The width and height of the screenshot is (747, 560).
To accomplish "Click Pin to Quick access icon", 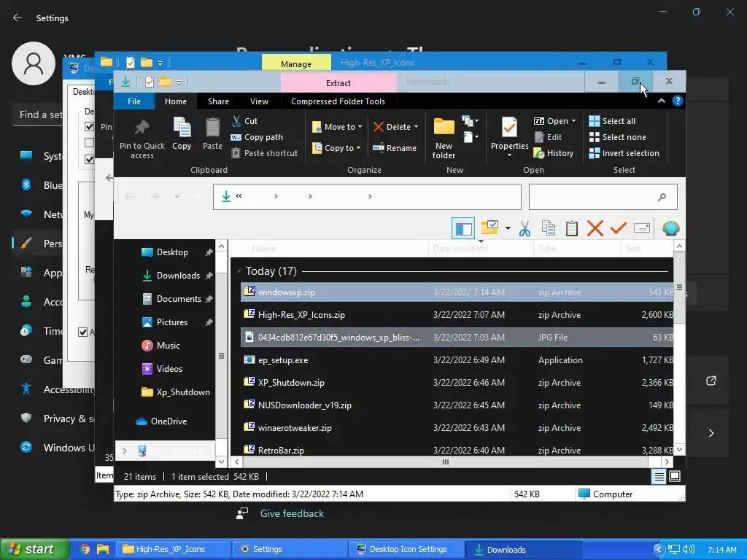I will coord(142,128).
